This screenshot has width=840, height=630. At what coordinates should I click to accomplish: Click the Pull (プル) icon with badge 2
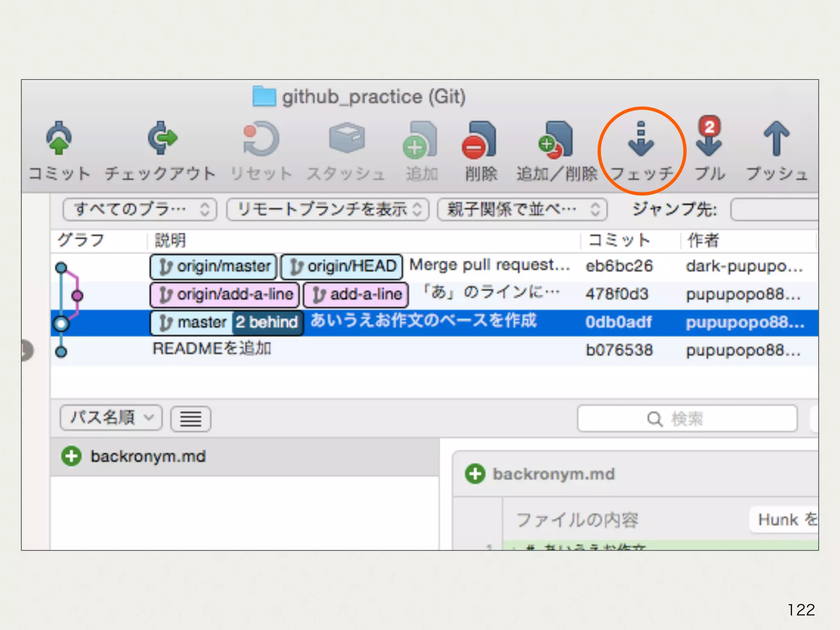(709, 139)
